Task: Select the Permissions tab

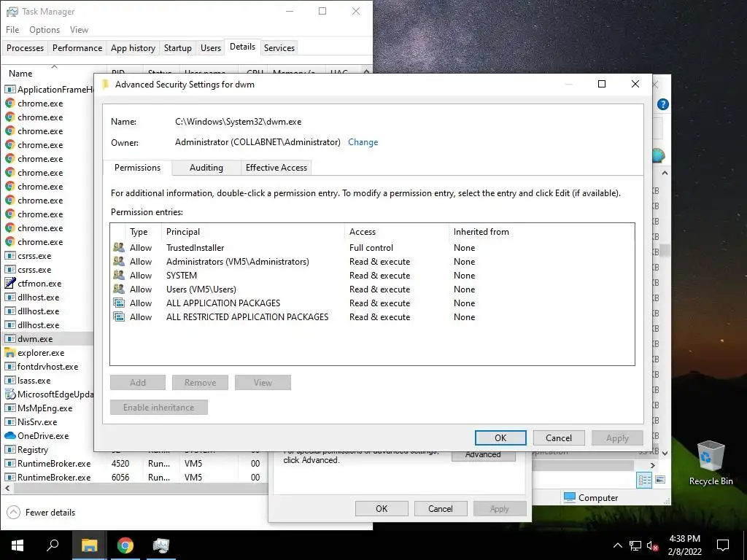Action: (x=137, y=168)
